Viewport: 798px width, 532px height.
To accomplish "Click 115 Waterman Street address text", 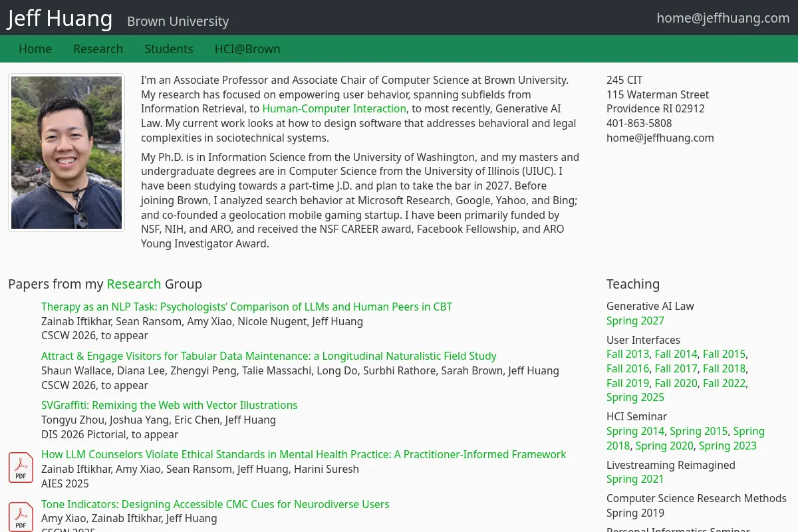I will [658, 94].
